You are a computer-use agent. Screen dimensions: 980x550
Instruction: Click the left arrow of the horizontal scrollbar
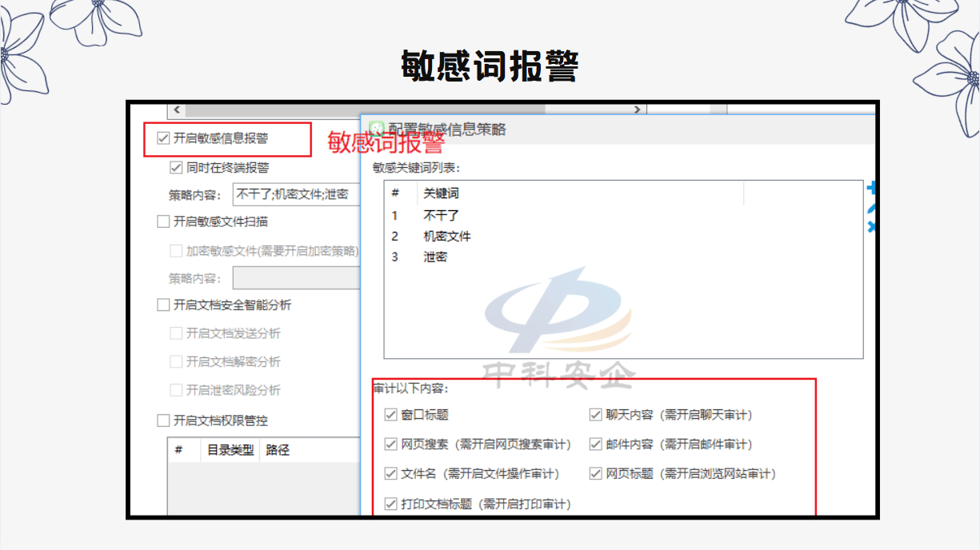click(x=177, y=110)
